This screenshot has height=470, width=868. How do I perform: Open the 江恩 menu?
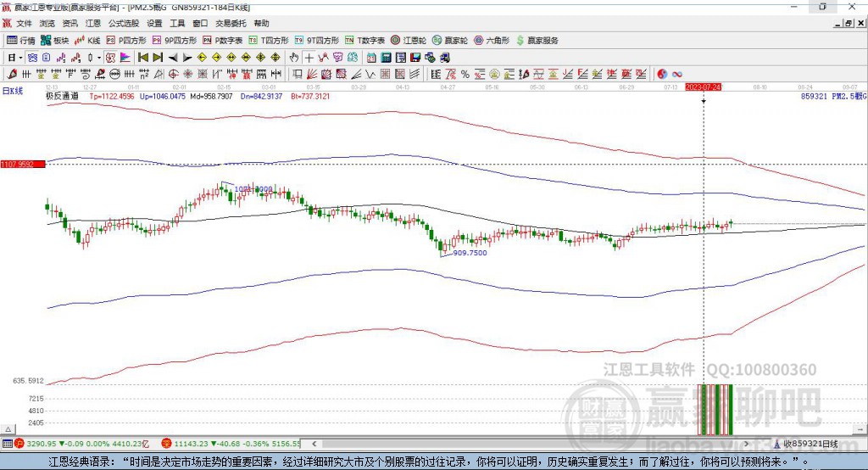[x=93, y=23]
